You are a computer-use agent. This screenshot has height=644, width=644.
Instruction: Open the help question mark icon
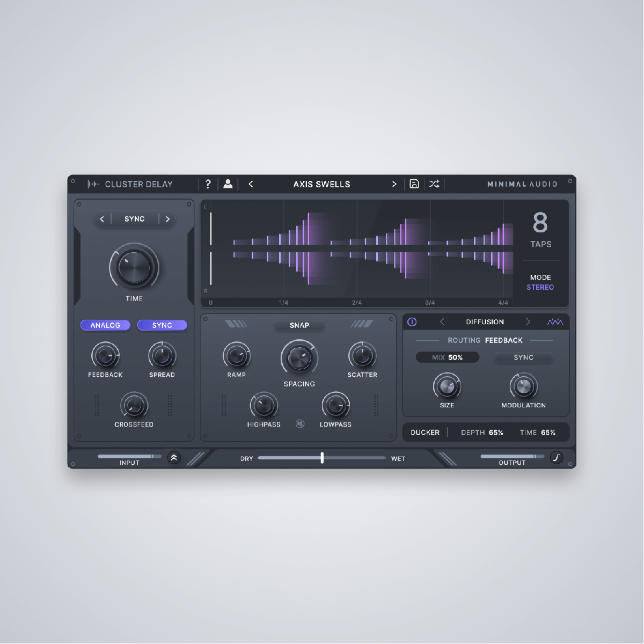[x=208, y=184]
